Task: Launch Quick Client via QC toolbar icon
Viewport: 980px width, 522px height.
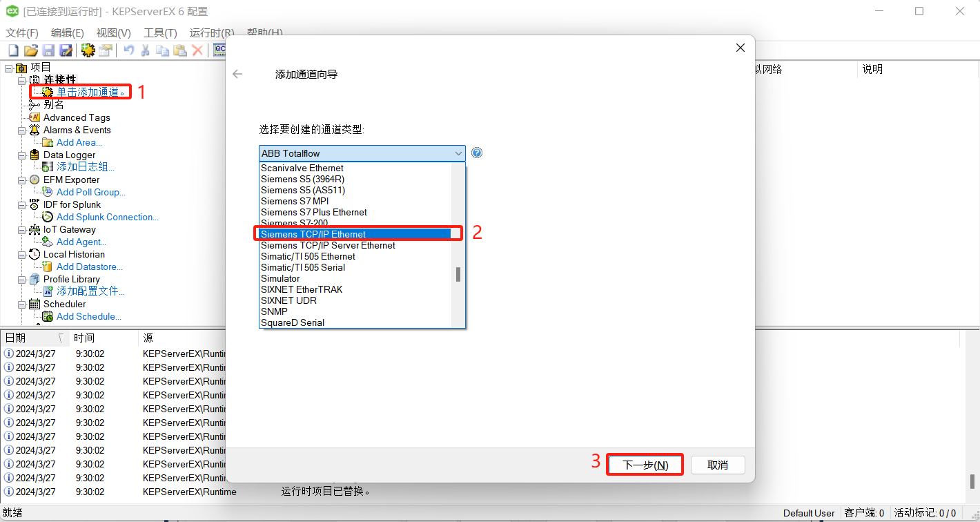Action: tap(220, 50)
